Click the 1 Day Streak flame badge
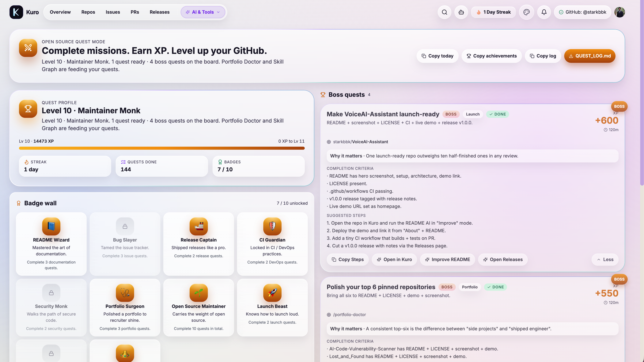The image size is (644, 362). tap(494, 12)
